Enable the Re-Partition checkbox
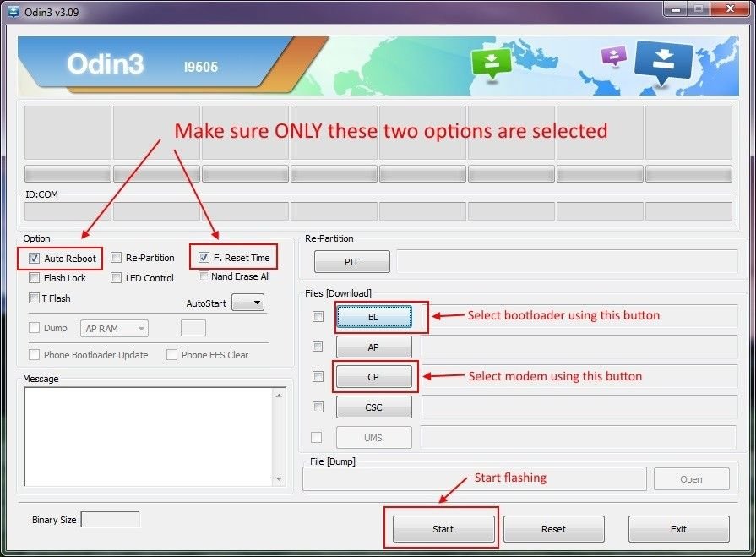This screenshot has height=557, width=756. point(117,258)
